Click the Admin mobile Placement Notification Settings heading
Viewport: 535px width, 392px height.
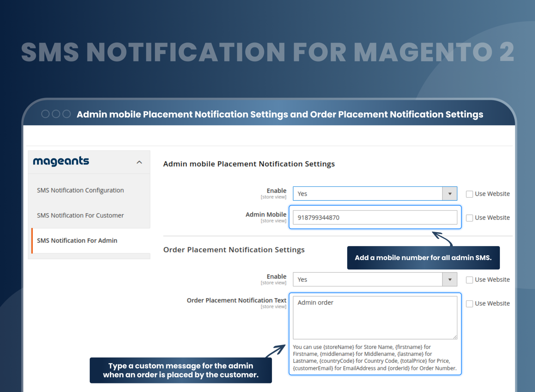(249, 164)
